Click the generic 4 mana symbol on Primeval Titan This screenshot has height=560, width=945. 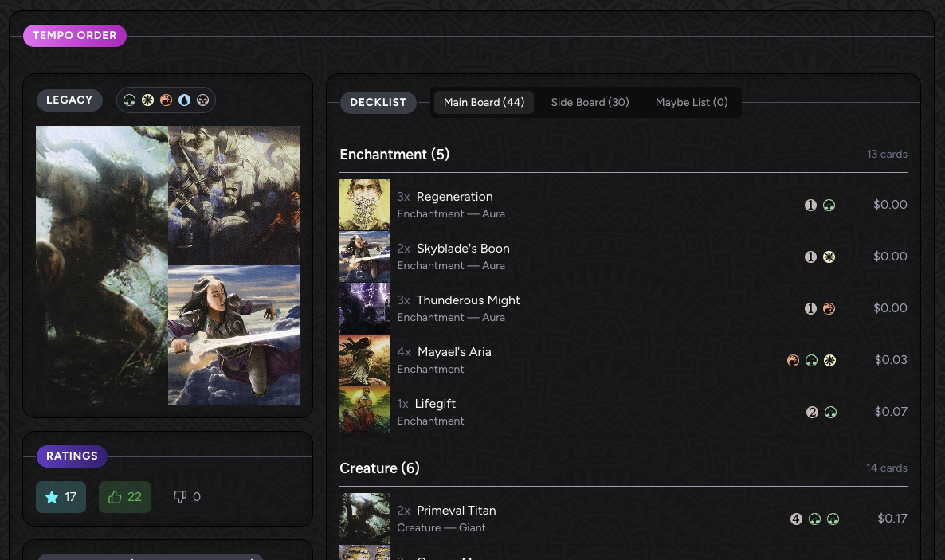[796, 519]
